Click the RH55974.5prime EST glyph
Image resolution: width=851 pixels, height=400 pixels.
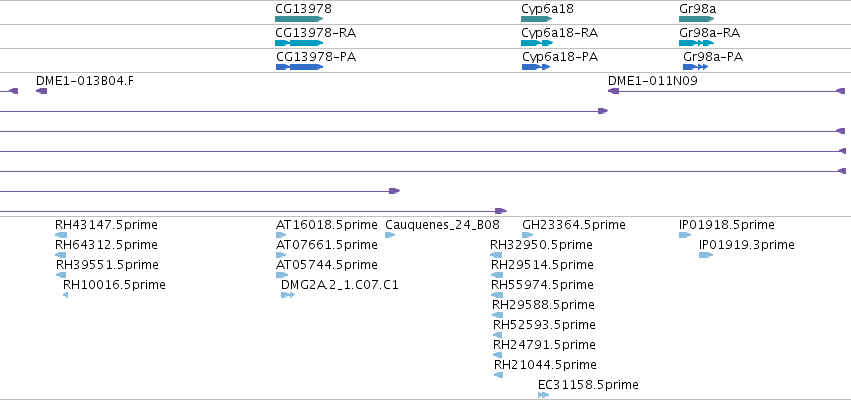(x=497, y=295)
